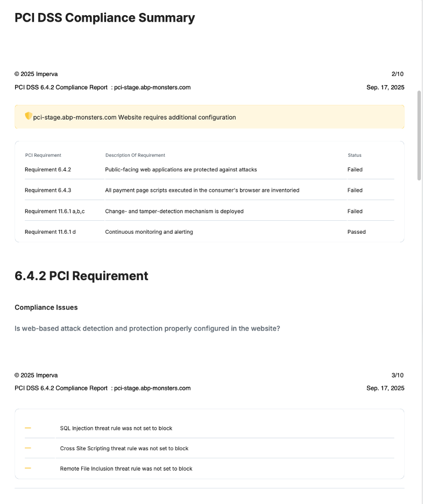Click the 'Description Of Requirement' column header
Image resolution: width=423 pixels, height=504 pixels.
tap(135, 155)
